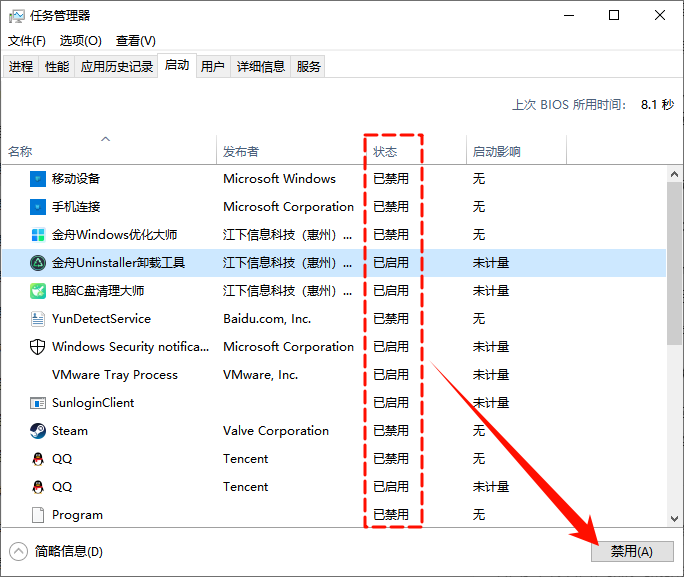Image resolution: width=684 pixels, height=577 pixels.
Task: Sort by the 名称 column header
Action: pyautogui.click(x=109, y=150)
